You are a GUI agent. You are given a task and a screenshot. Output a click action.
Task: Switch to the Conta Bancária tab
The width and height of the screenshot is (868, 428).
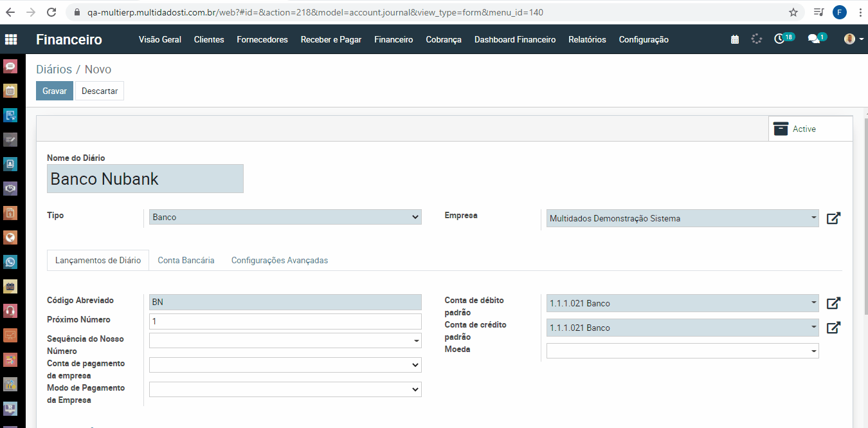pyautogui.click(x=186, y=260)
